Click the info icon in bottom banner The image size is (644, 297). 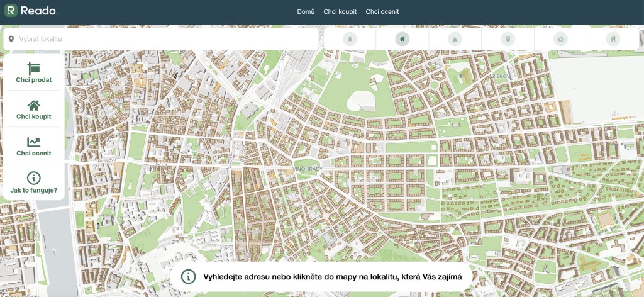pos(188,276)
